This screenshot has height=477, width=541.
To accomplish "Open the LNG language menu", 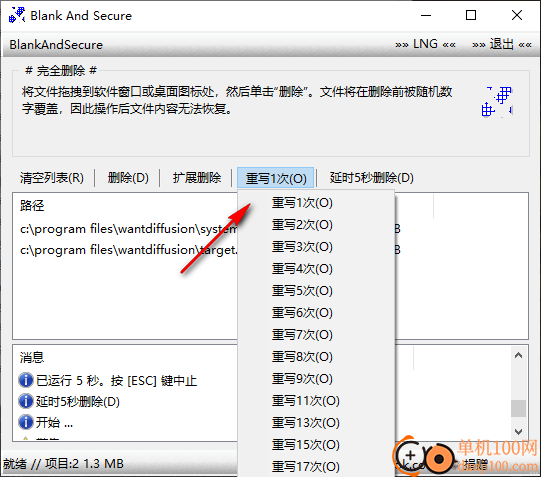I will click(425, 44).
